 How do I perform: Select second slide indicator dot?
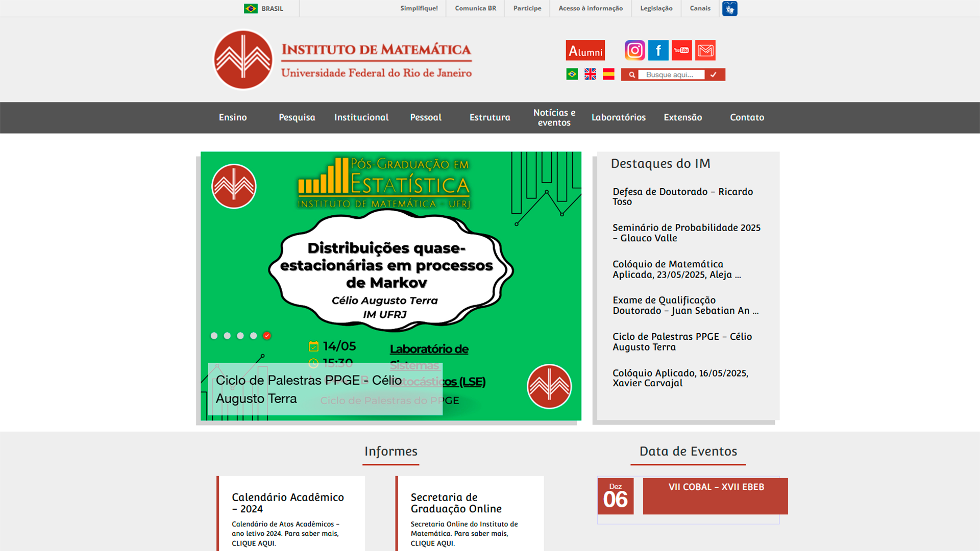pyautogui.click(x=227, y=336)
